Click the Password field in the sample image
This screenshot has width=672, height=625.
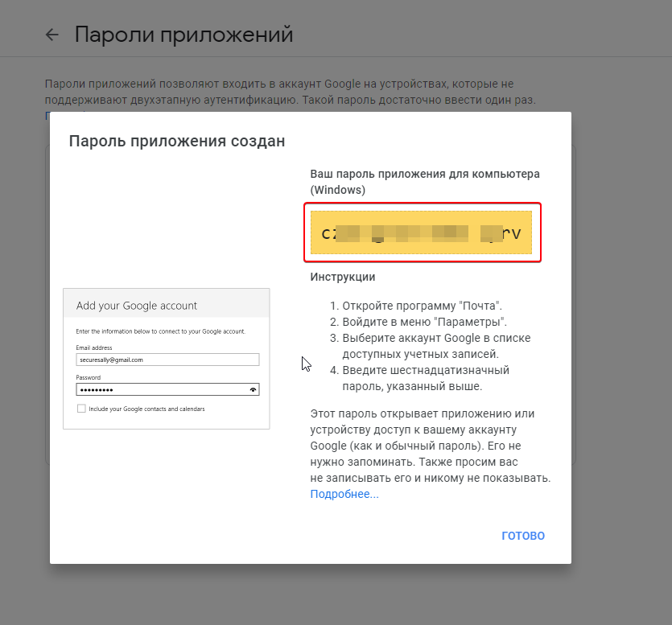(167, 389)
